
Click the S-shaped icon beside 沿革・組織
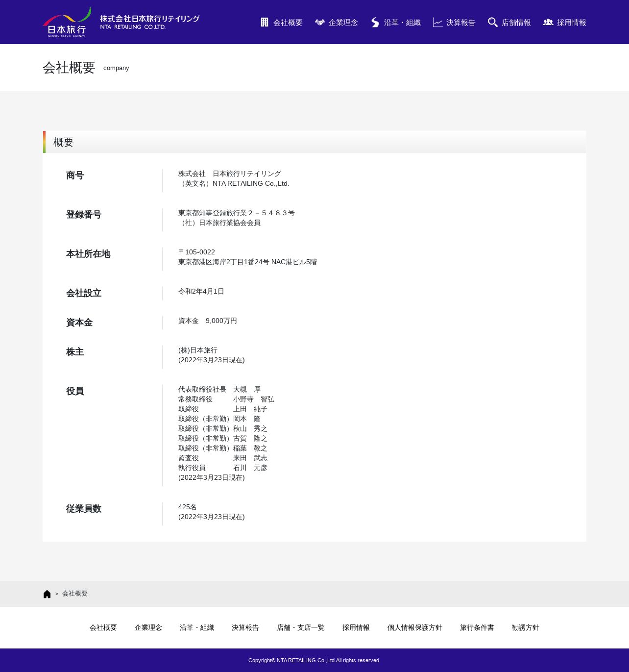pos(375,23)
